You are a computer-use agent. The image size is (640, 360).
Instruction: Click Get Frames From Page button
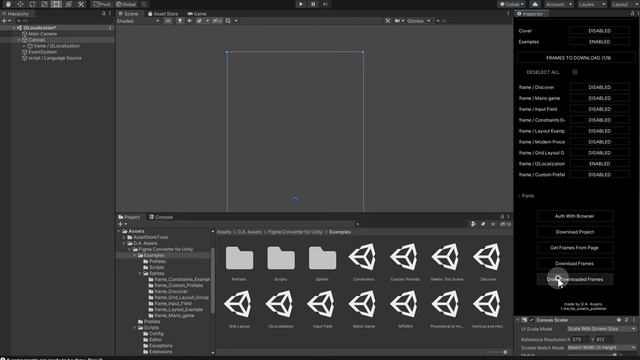coord(574,248)
